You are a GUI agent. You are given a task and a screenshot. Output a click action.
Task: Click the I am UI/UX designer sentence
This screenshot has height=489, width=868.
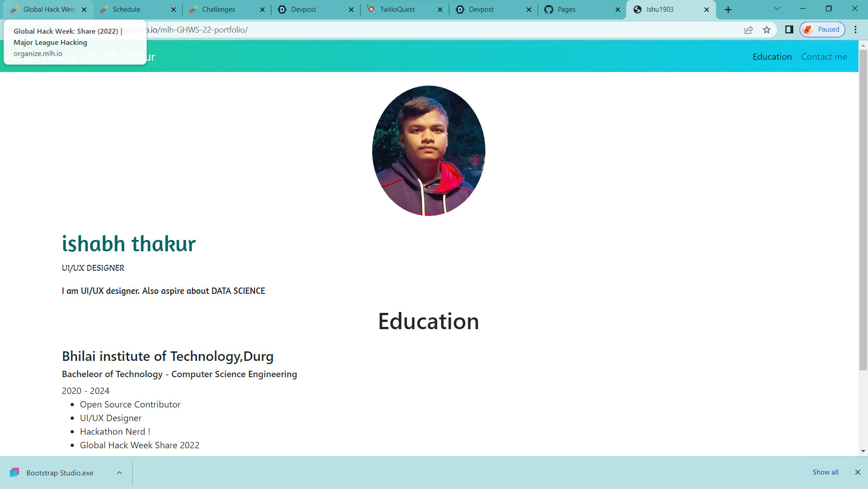[163, 291]
